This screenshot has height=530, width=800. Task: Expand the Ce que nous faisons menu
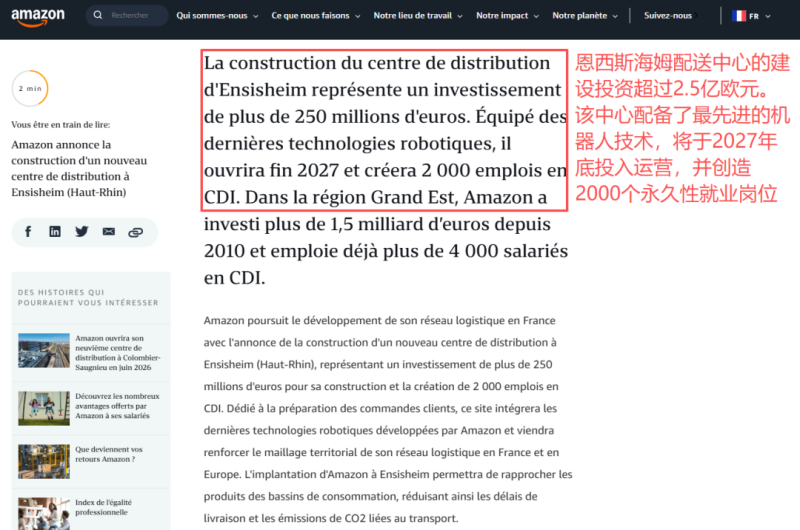(x=316, y=16)
